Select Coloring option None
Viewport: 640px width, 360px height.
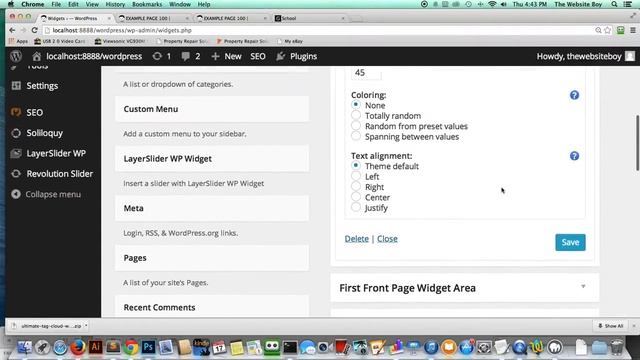356,105
